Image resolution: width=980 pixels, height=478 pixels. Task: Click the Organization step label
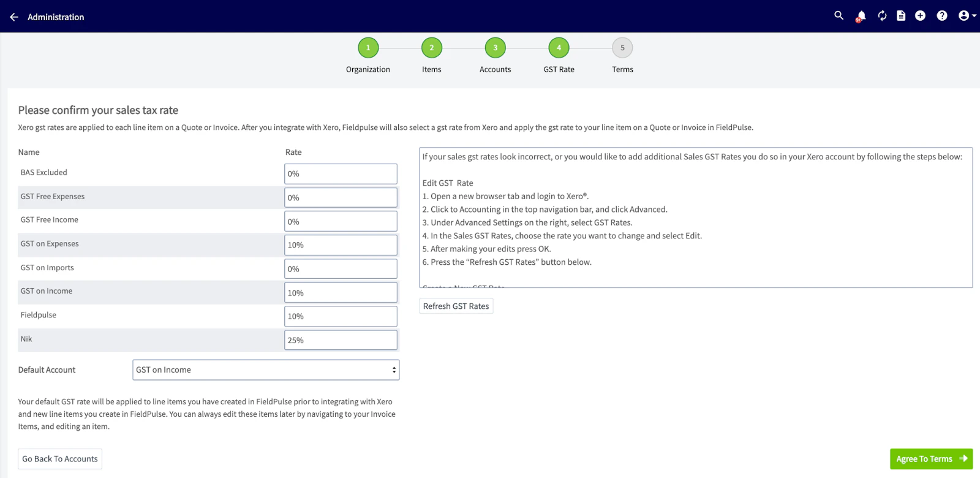point(368,69)
